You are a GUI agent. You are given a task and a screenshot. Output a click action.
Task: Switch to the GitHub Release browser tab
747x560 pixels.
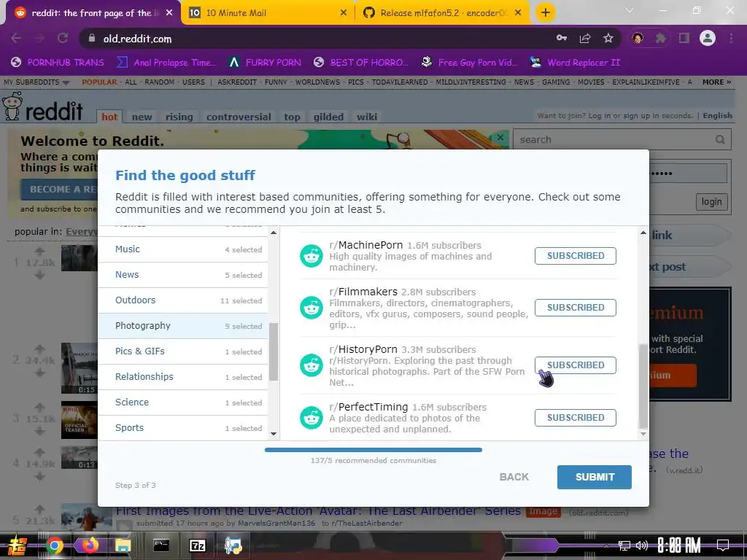pos(441,13)
